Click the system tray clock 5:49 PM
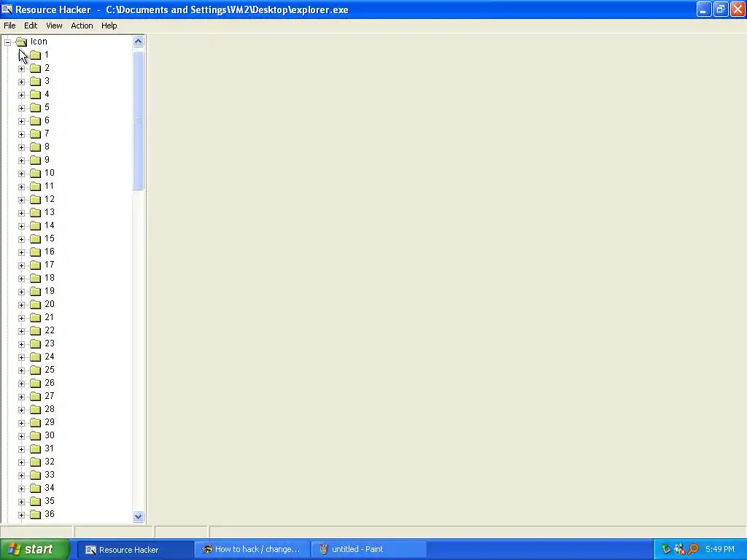The image size is (747, 560). coord(720,550)
